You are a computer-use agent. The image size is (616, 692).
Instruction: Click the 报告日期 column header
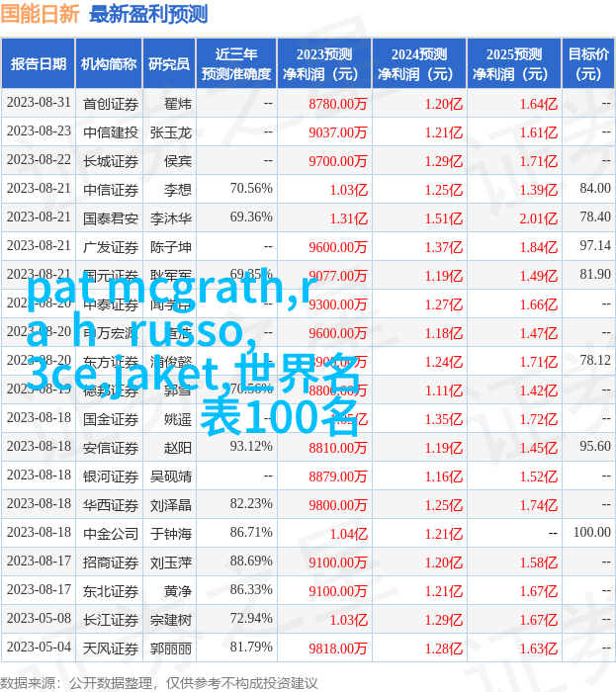pos(38,64)
